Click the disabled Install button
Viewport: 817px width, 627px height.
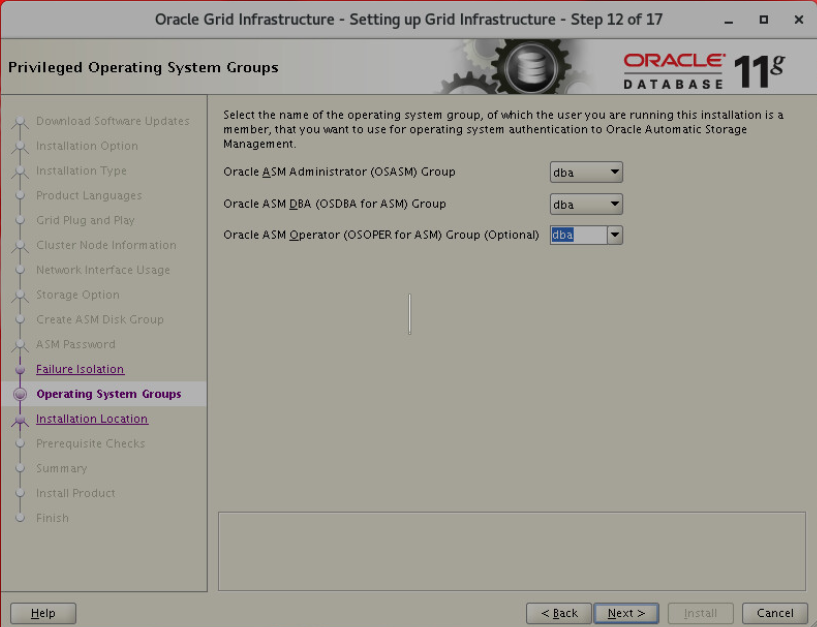click(x=700, y=613)
